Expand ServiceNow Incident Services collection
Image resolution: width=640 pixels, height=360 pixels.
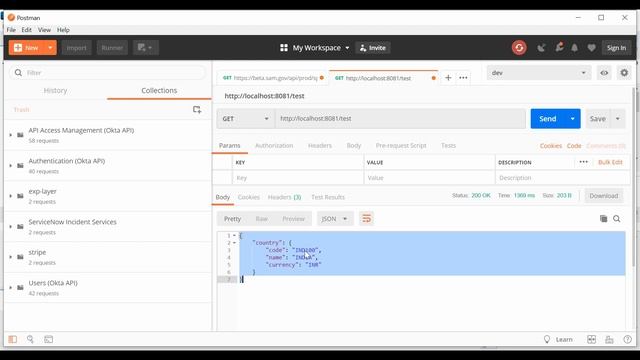(11, 227)
